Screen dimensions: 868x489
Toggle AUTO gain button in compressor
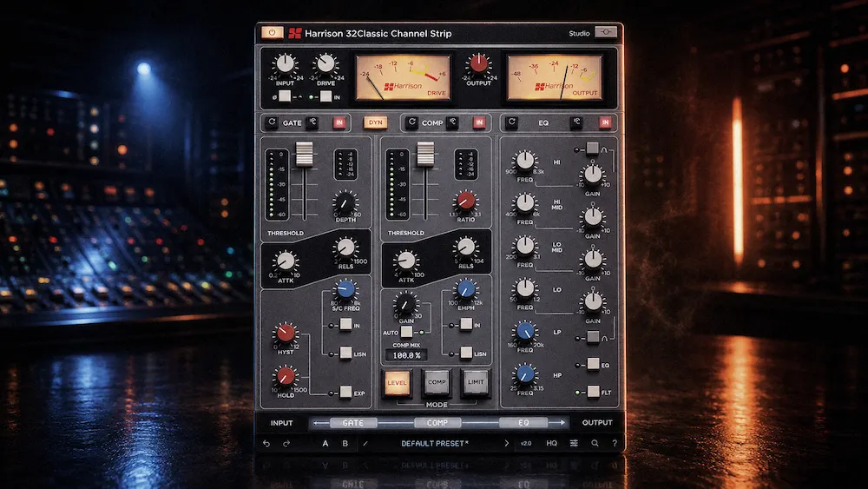(x=406, y=332)
